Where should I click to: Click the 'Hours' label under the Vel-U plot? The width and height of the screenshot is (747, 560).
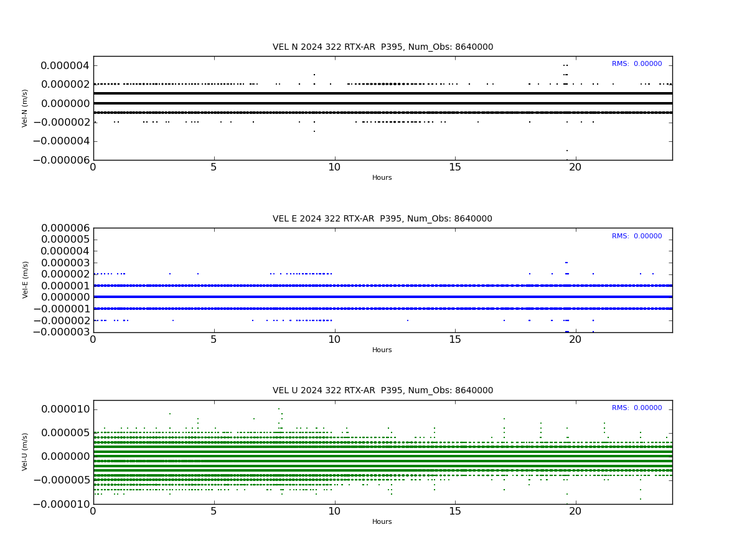click(x=382, y=522)
